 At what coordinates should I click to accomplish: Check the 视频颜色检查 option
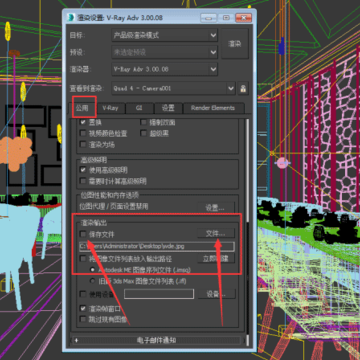coord(83,133)
